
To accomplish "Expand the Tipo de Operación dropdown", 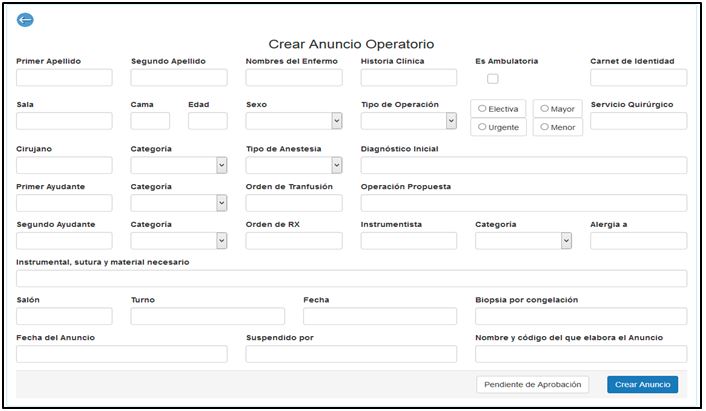I will pos(409,121).
